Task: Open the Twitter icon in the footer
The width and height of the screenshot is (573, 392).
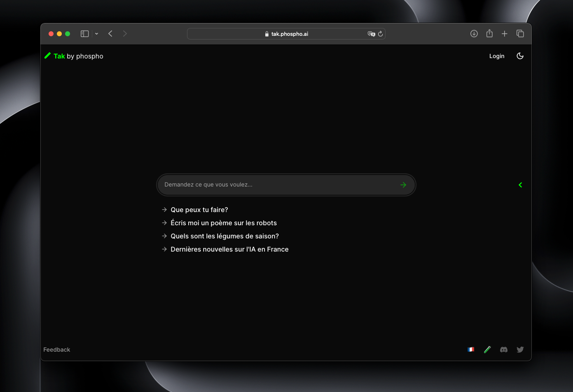Action: coord(520,349)
